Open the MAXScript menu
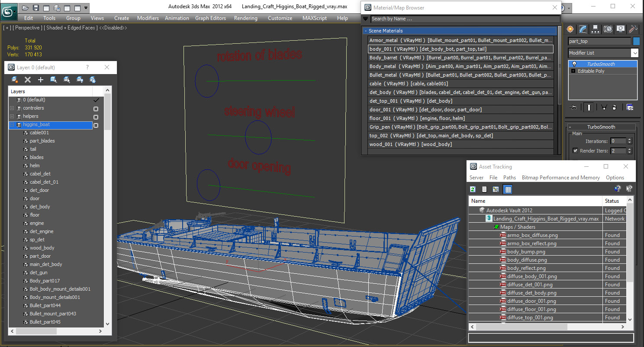Screen dimensions: 644x347 click(x=315, y=18)
